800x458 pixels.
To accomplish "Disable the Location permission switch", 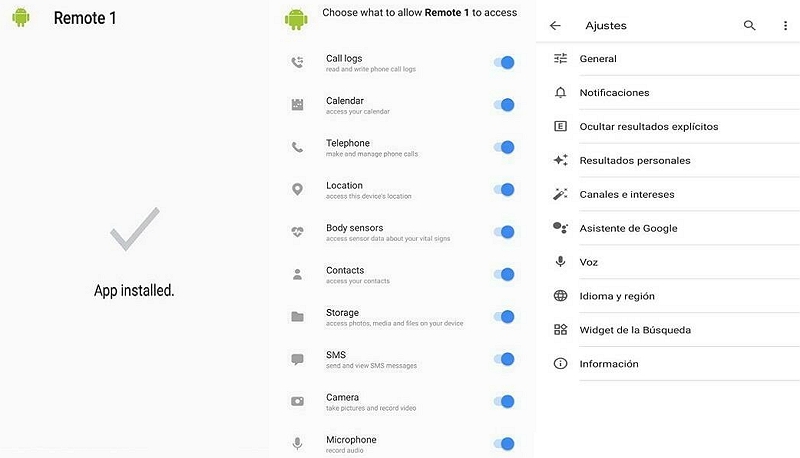I will (504, 190).
